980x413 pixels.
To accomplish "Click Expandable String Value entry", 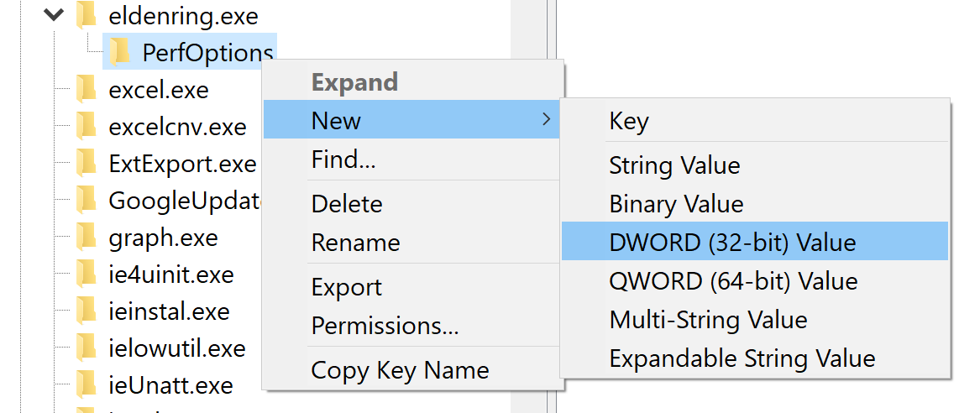I will click(742, 358).
